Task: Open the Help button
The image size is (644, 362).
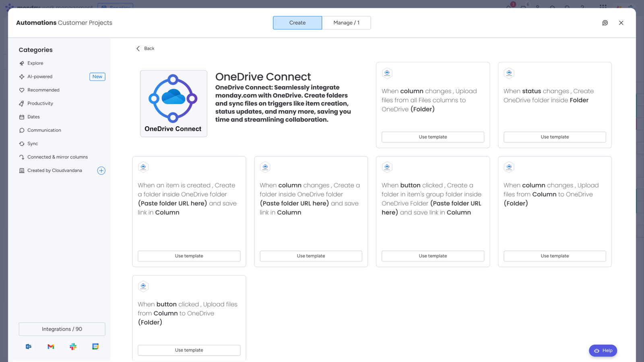Action: (x=603, y=351)
